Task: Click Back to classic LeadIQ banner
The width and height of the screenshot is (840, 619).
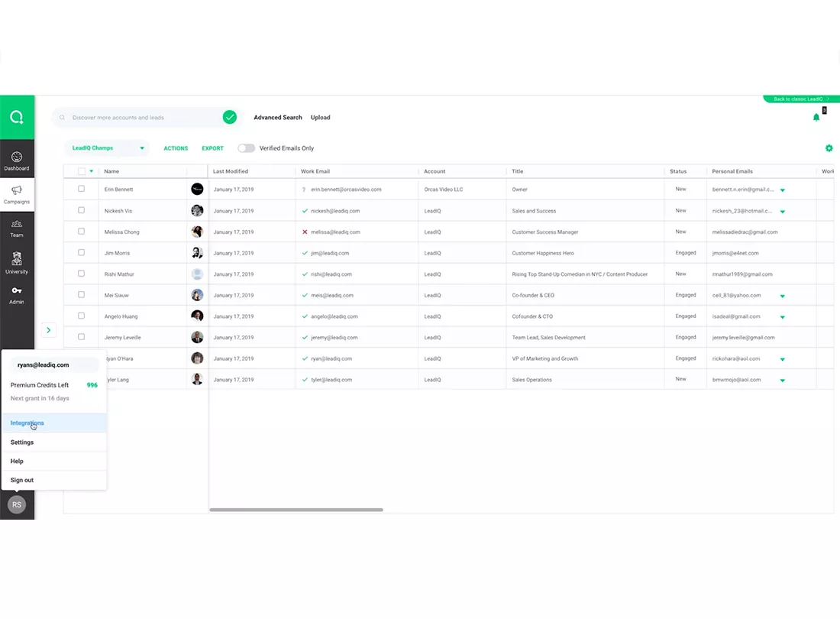Action: (801, 99)
